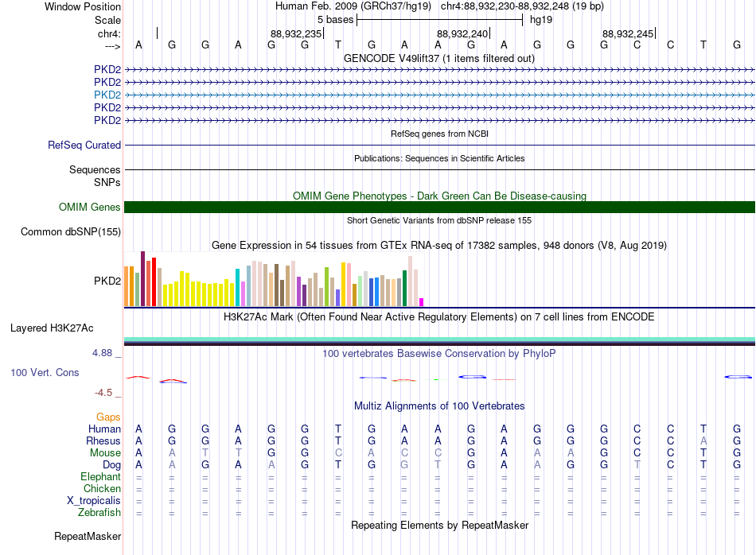Image resolution: width=756 pixels, height=555 pixels.
Task: Click the magenta GTEx expression bar
Action: tap(422, 302)
